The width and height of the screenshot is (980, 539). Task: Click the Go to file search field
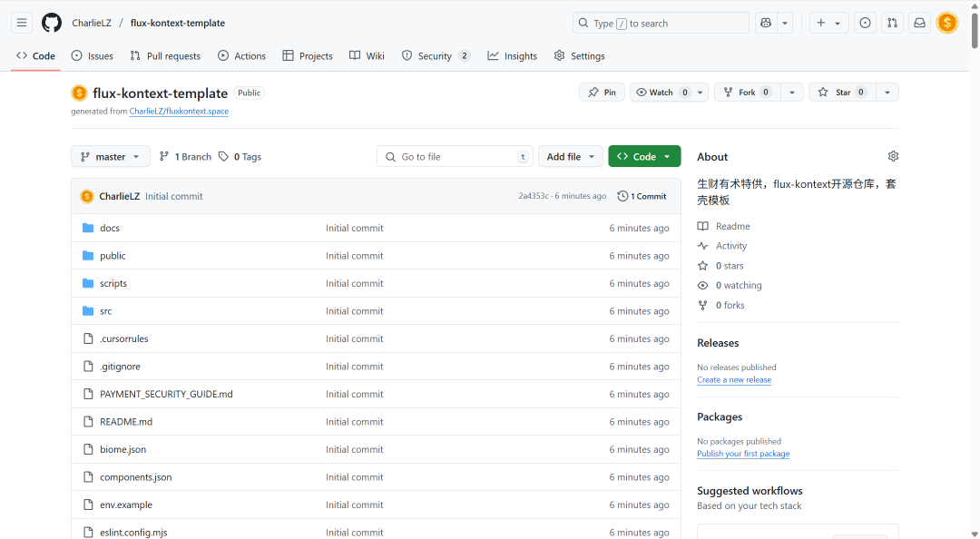[455, 156]
